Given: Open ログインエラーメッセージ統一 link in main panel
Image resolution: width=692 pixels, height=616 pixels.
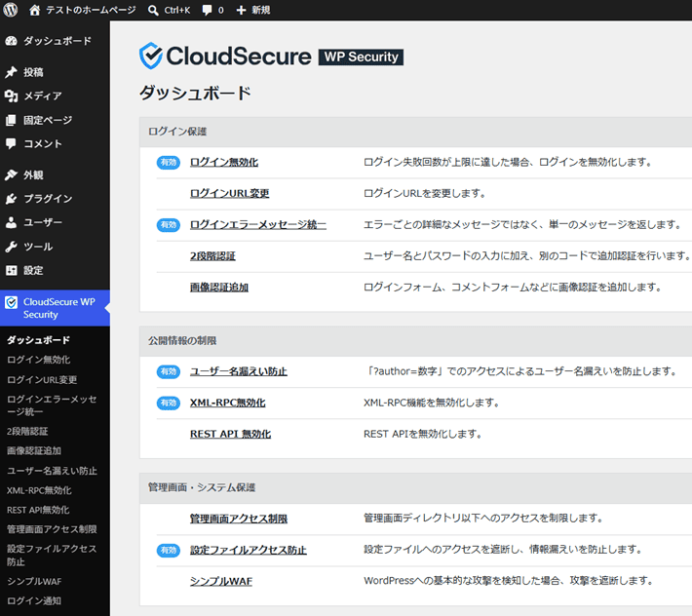Looking at the screenshot, I should coord(257,225).
